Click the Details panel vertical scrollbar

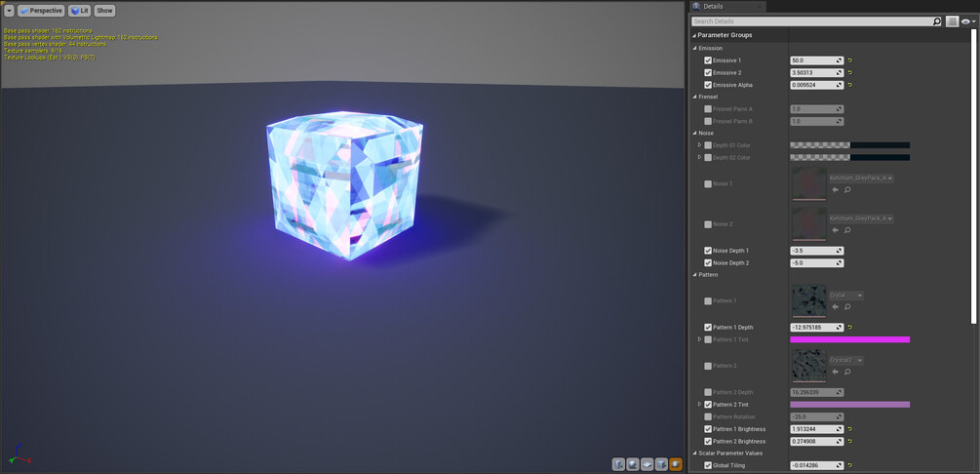973,177
